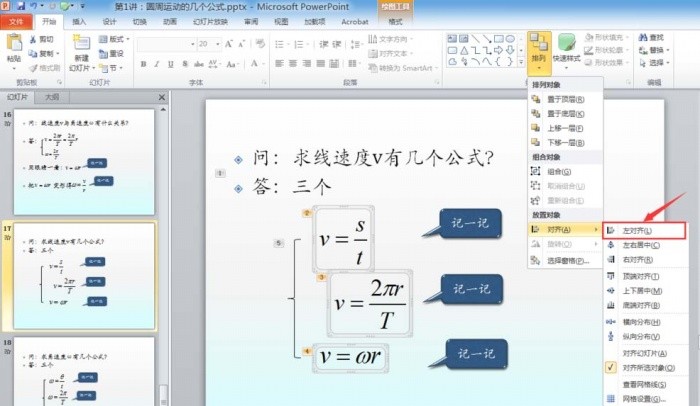Open the Quick Styles gallery icon
The width and height of the screenshot is (700, 406).
(567, 44)
